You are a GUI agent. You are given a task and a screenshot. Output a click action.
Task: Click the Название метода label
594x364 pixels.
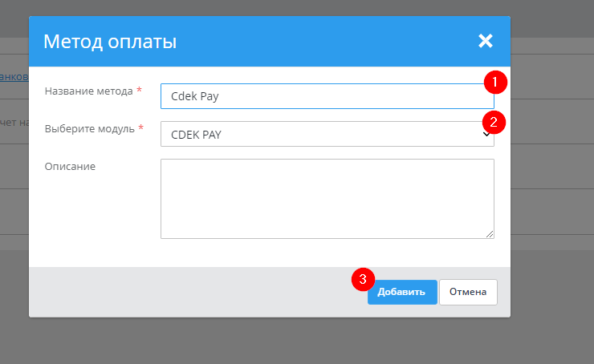click(88, 91)
